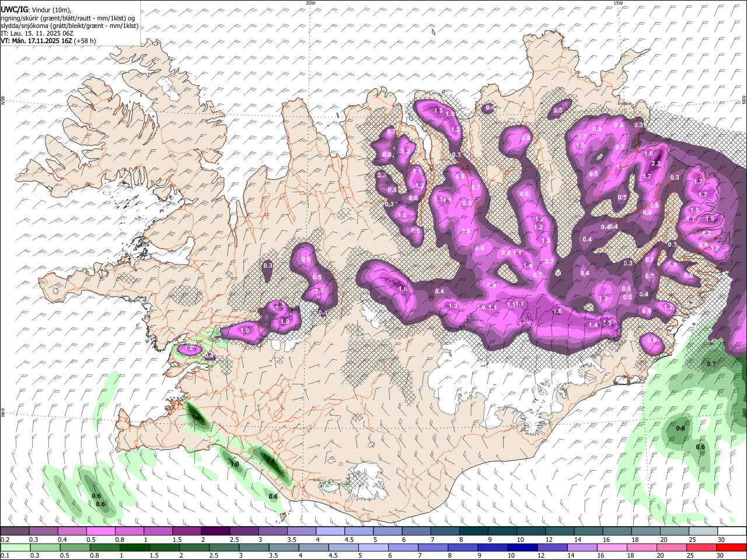Click the "0.8" rain label southeast of Iceland

click(680, 428)
